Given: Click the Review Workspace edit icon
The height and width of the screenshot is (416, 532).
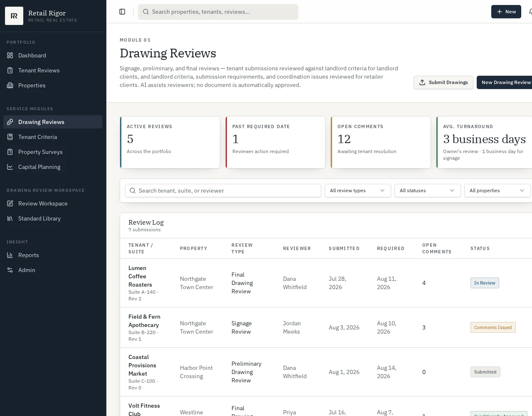Looking at the screenshot, I should click(10, 203).
